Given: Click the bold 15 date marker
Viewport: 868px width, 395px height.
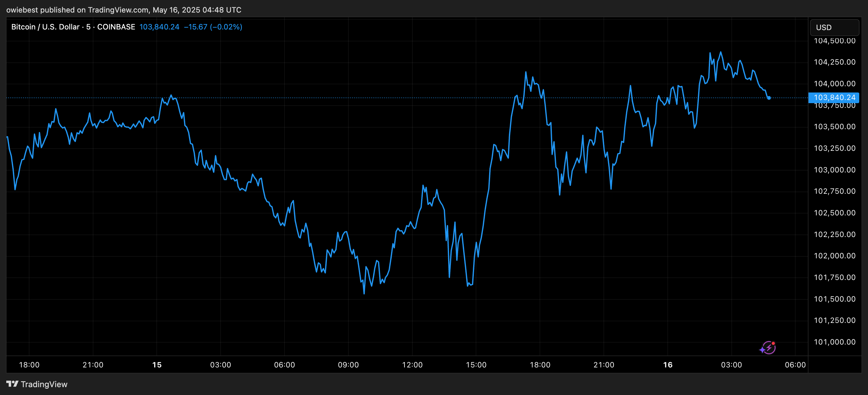Looking at the screenshot, I should pyautogui.click(x=157, y=365).
